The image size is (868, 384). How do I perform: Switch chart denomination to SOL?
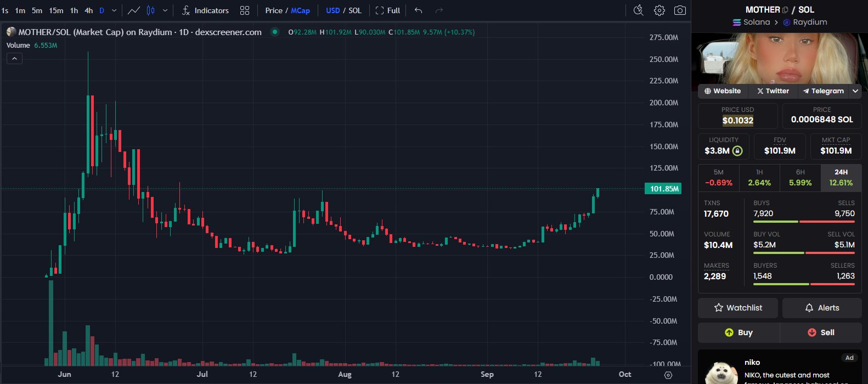point(355,10)
